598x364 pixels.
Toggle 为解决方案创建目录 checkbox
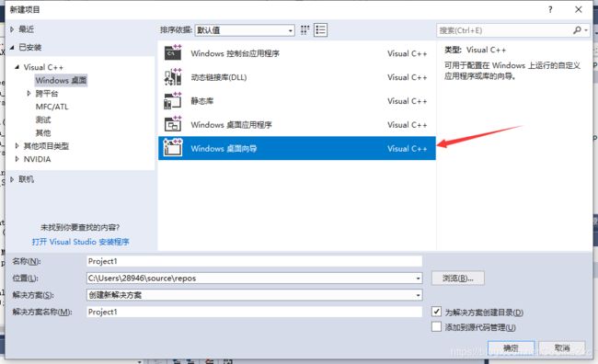pos(436,312)
